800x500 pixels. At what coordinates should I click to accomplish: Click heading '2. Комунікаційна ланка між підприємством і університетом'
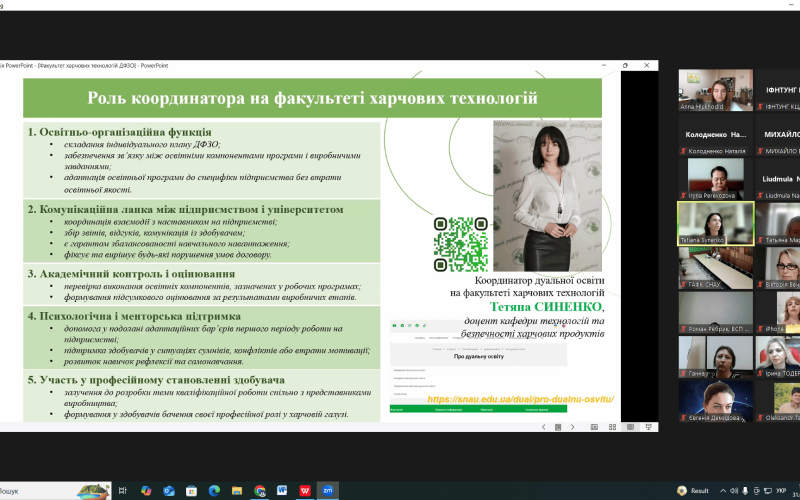(185, 209)
